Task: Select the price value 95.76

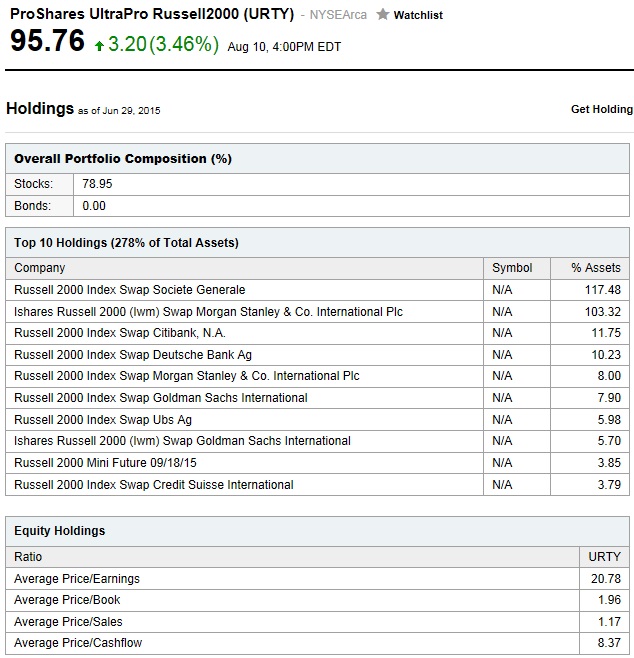Action: [47, 41]
